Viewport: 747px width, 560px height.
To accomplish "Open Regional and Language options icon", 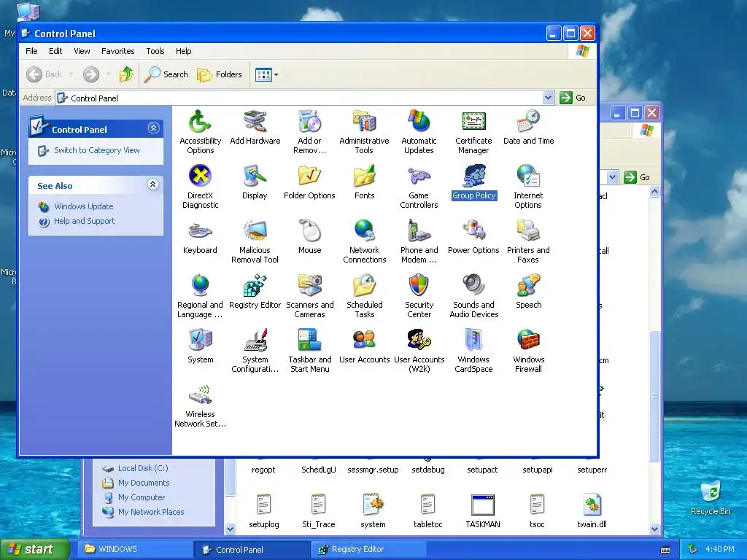I will click(200, 296).
